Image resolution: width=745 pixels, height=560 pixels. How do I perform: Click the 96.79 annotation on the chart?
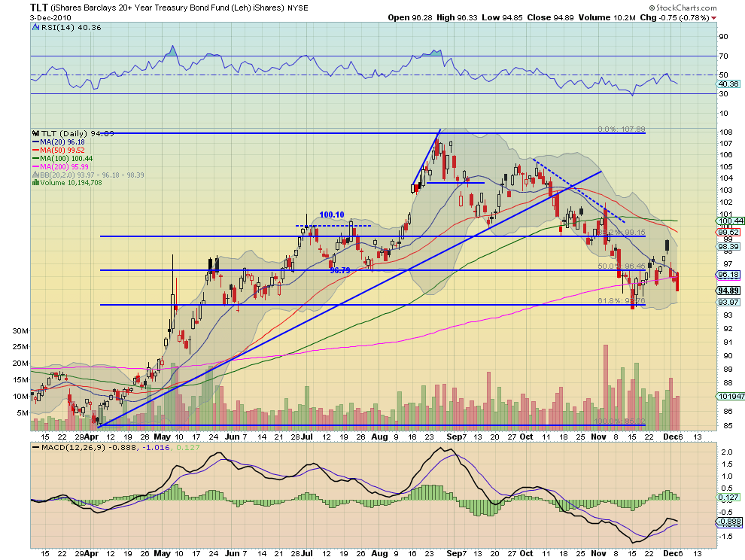click(340, 270)
